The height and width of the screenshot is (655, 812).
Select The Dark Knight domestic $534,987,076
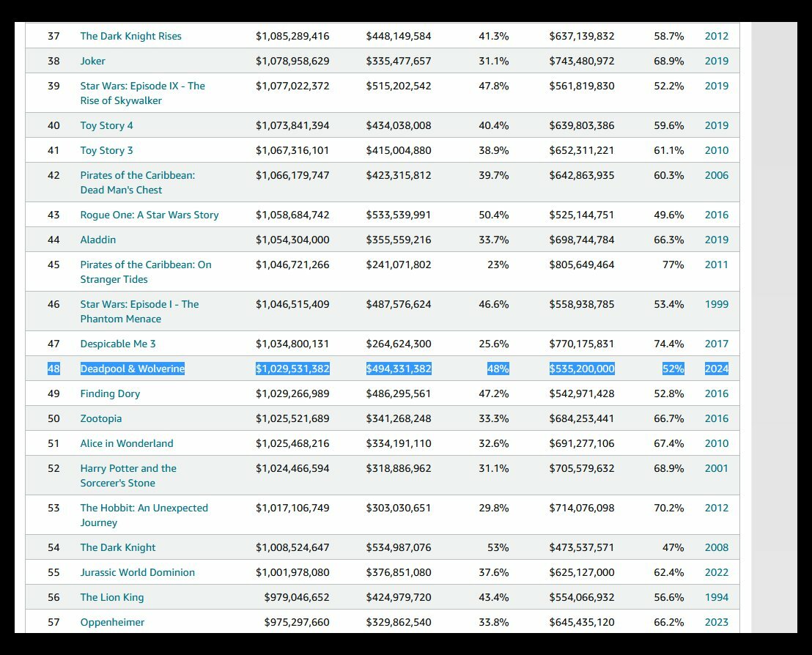pyautogui.click(x=398, y=547)
